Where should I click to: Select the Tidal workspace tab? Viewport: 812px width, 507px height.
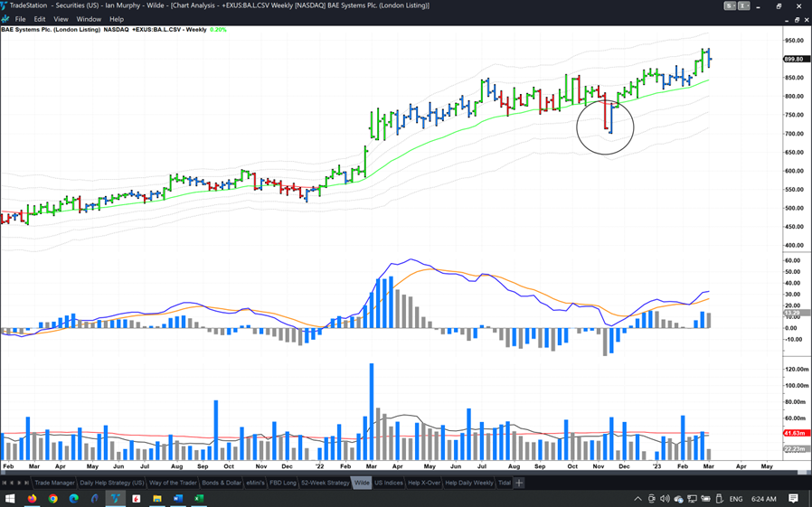pyautogui.click(x=504, y=483)
